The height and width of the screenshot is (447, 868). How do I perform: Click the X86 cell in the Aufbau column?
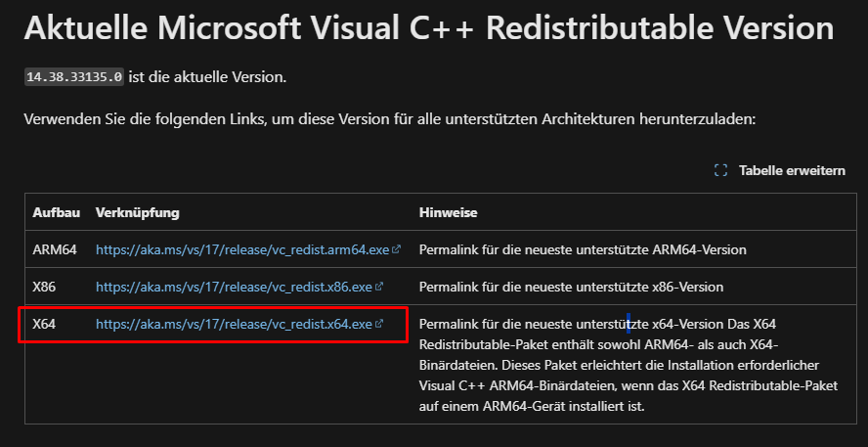(44, 287)
